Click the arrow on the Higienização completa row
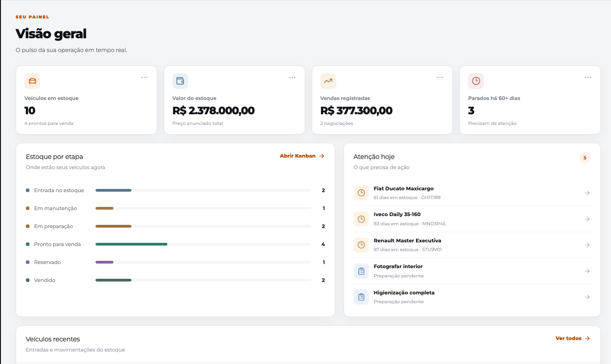The width and height of the screenshot is (611, 364). [587, 297]
